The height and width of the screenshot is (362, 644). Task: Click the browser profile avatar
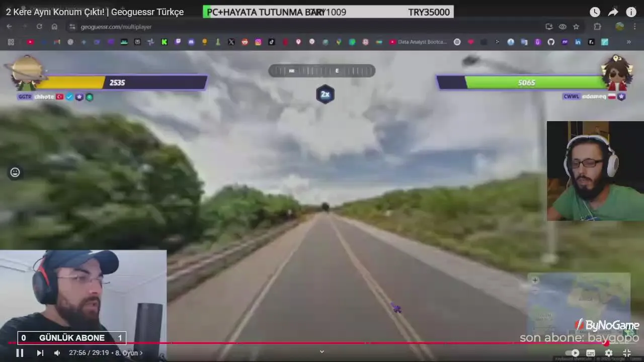pos(619,27)
